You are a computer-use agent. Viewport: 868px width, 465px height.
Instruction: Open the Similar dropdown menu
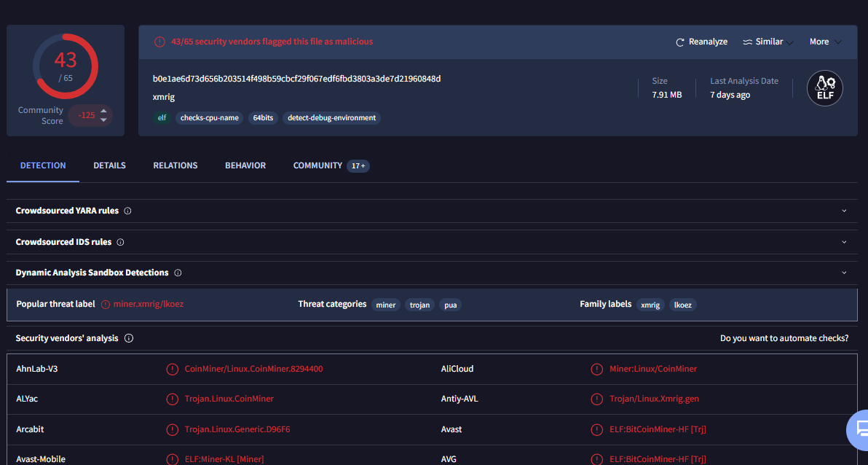768,42
